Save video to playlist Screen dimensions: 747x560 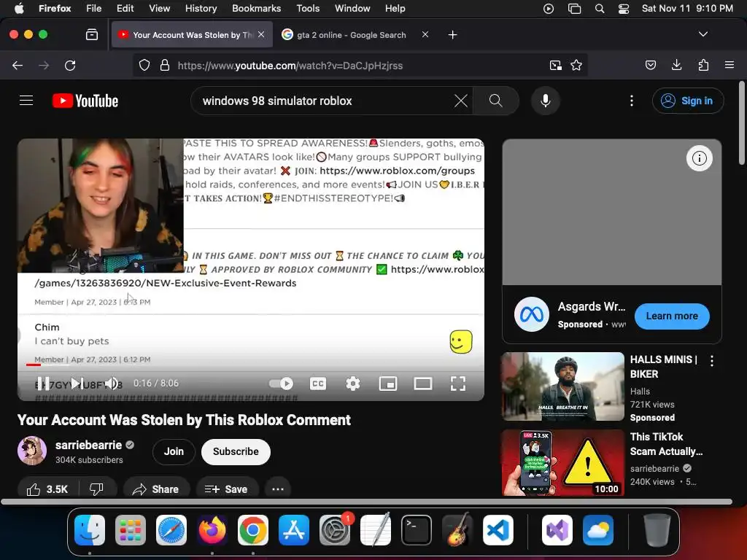click(x=226, y=489)
